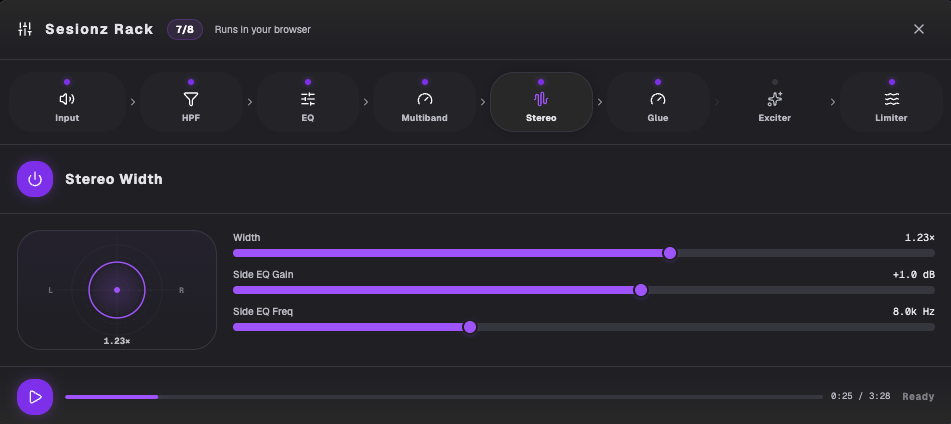Toggle the HPF module active indicator dot

point(190,82)
